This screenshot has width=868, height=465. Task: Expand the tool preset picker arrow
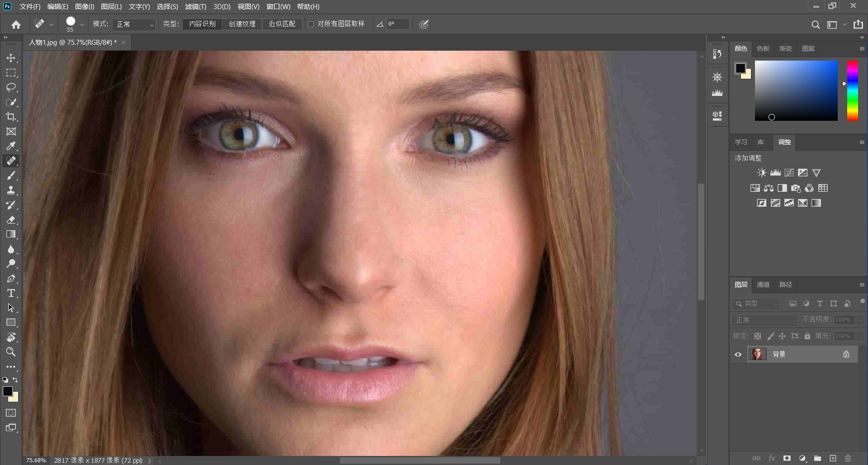click(x=51, y=24)
